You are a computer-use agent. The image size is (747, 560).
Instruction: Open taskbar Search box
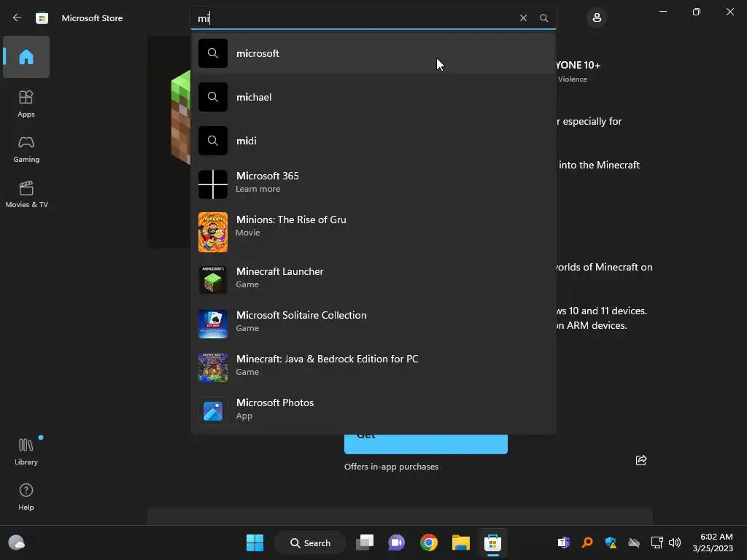[310, 542]
